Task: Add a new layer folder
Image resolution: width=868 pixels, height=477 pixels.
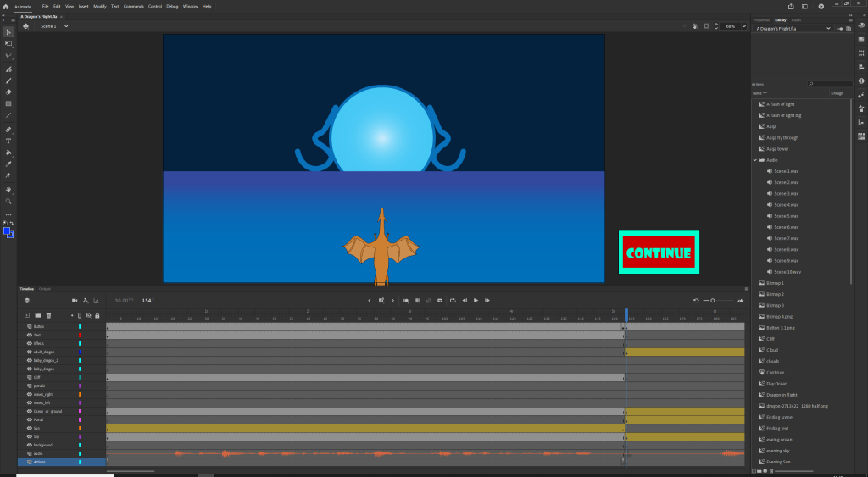Action: tap(38, 315)
